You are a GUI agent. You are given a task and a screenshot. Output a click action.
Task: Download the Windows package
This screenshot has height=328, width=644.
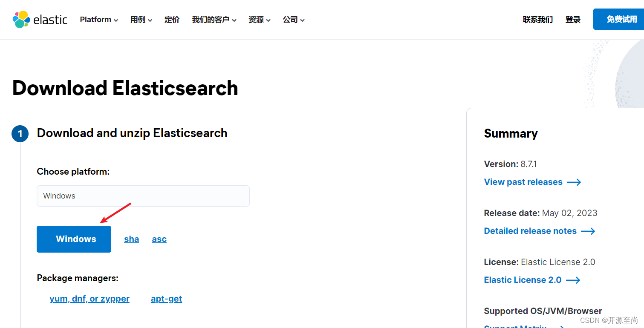tap(74, 239)
